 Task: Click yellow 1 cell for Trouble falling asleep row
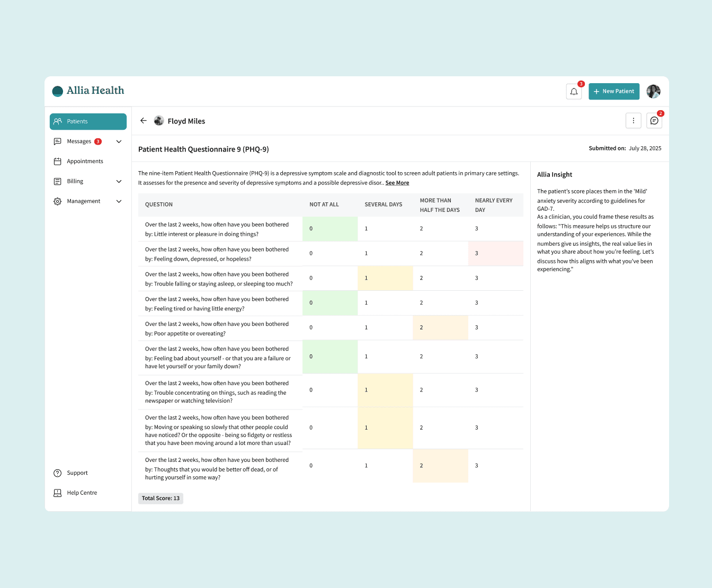tap(385, 278)
